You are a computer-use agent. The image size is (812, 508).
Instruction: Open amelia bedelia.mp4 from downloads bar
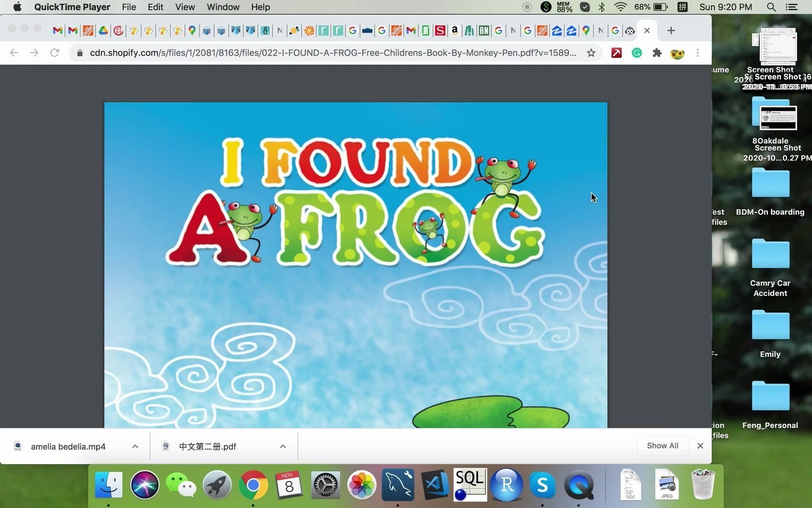68,446
